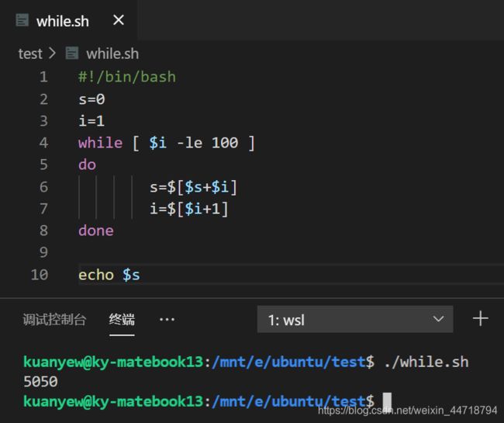The image size is (504, 423).
Task: Click the 'while' keyword in line 4
Action: point(100,143)
